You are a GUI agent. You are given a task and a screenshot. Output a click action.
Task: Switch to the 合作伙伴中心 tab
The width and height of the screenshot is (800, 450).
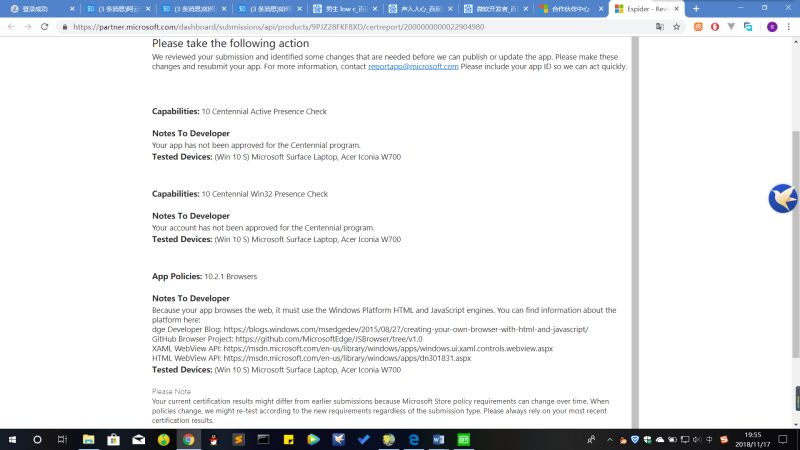coord(571,9)
